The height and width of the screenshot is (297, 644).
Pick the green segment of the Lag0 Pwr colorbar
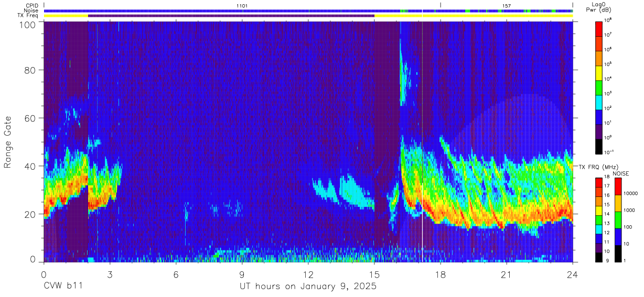[600, 86]
